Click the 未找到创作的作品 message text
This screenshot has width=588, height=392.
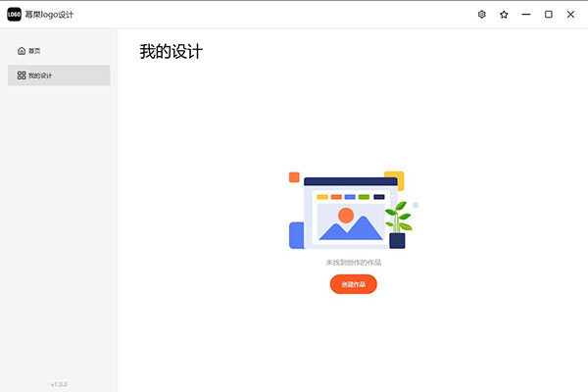[x=353, y=263]
